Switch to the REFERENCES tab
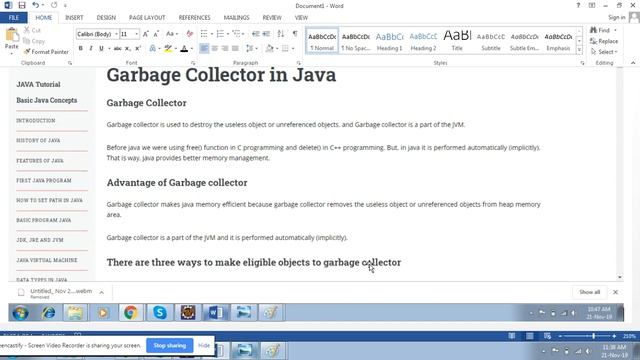 tap(194, 18)
